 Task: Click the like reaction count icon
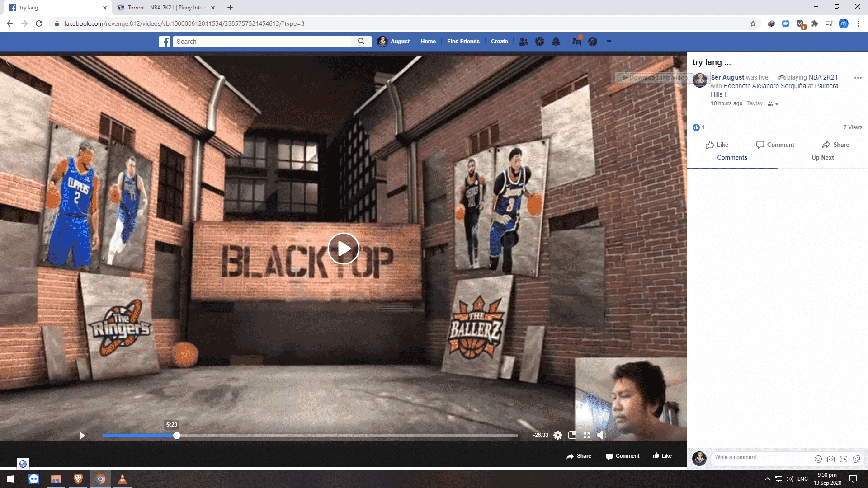pyautogui.click(x=696, y=127)
